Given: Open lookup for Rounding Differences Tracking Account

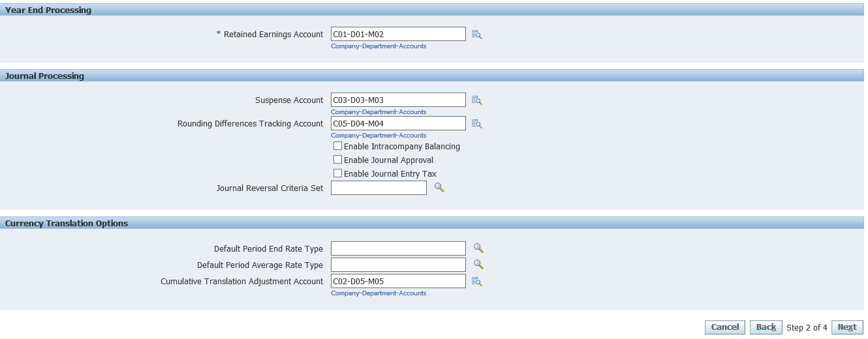Looking at the screenshot, I should click(x=476, y=124).
